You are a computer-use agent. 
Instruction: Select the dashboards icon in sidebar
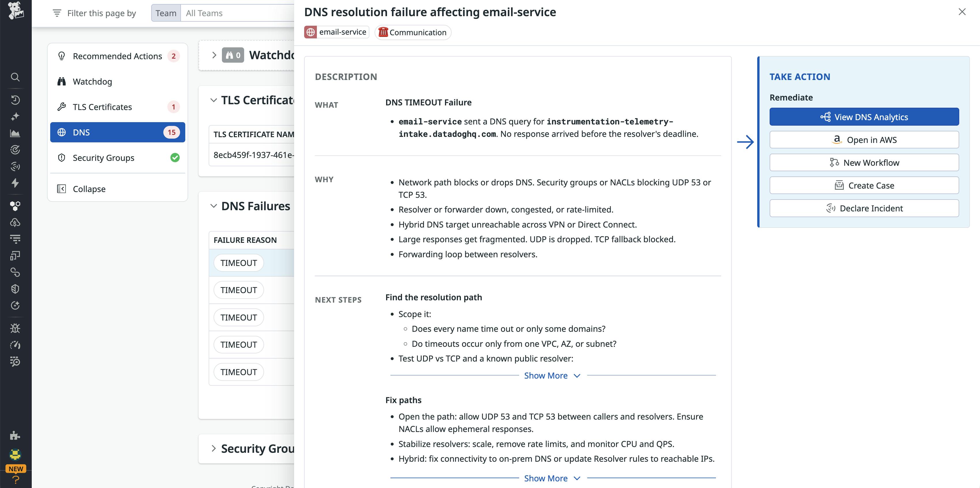pos(15,133)
